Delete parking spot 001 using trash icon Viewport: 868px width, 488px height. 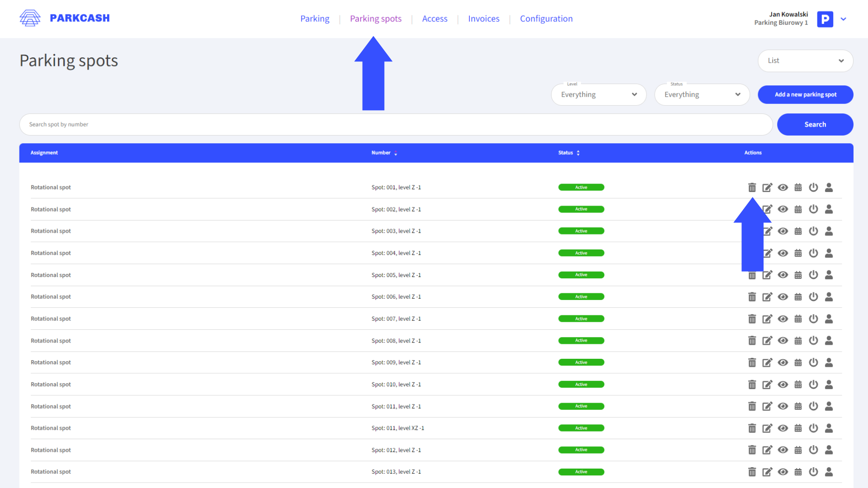[752, 187]
